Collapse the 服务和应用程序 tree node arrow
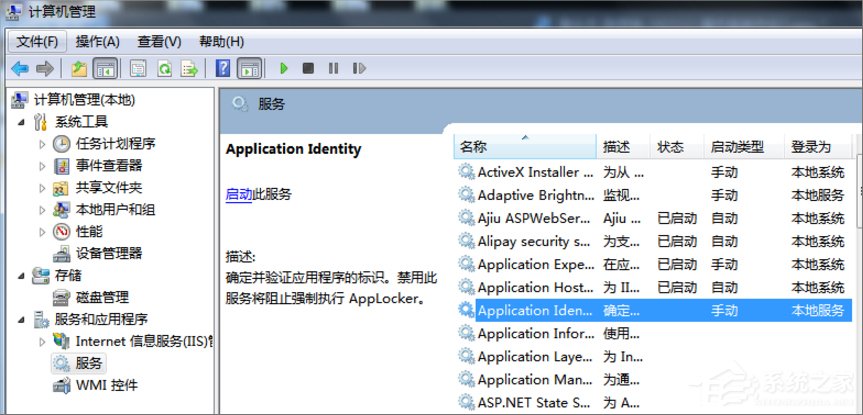This screenshot has width=863, height=415. click(21, 319)
